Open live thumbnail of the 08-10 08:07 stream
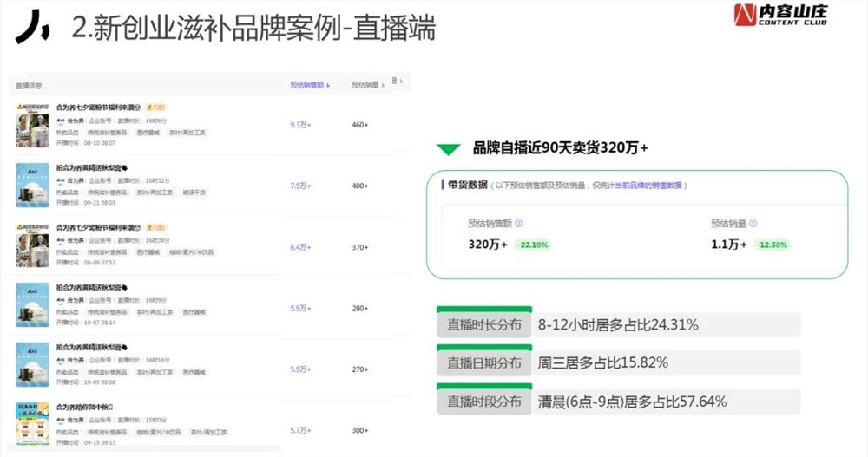868x457 pixels. 33,126
